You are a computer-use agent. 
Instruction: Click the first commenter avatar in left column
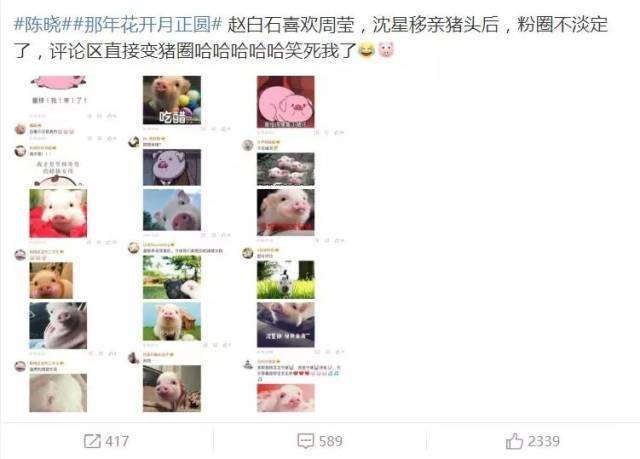(x=20, y=129)
